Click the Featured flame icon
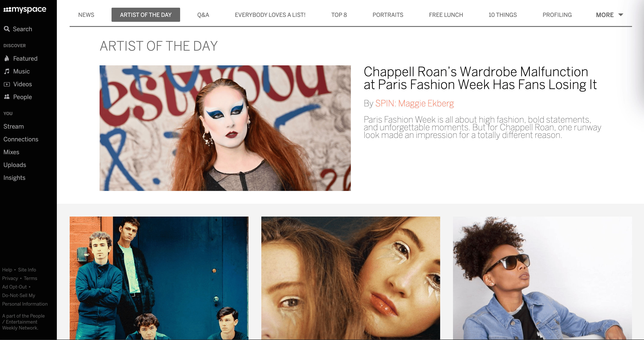Image resolution: width=644 pixels, height=340 pixels. 7,59
